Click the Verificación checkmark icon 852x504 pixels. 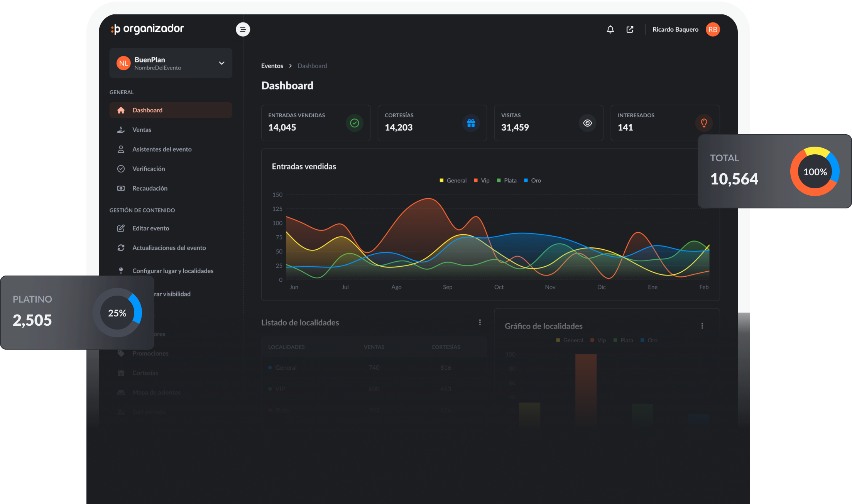[x=121, y=169]
